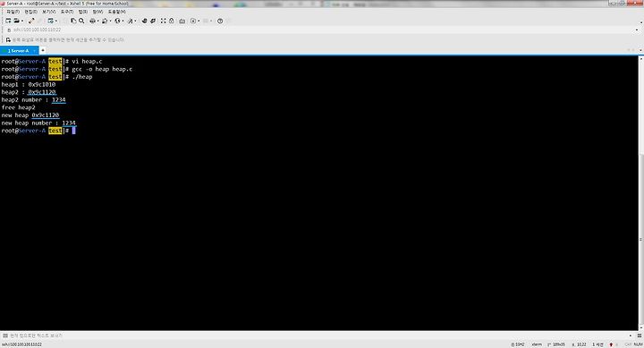
Task: Open the 편집(E) menu
Action: click(x=30, y=12)
